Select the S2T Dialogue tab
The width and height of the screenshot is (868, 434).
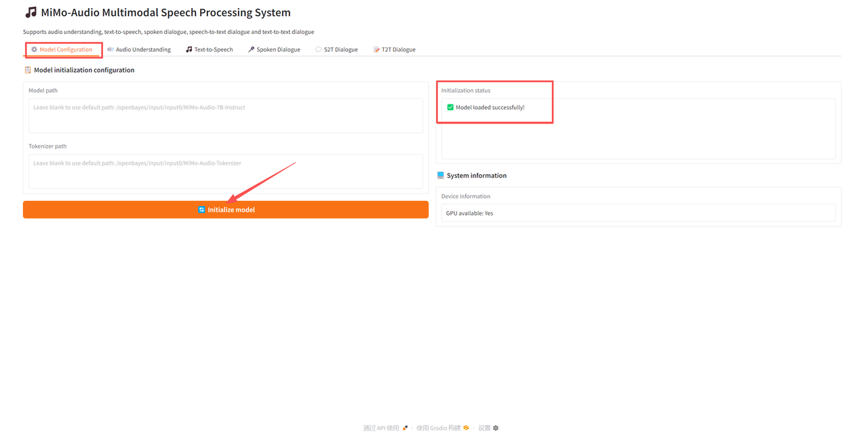pyautogui.click(x=336, y=50)
